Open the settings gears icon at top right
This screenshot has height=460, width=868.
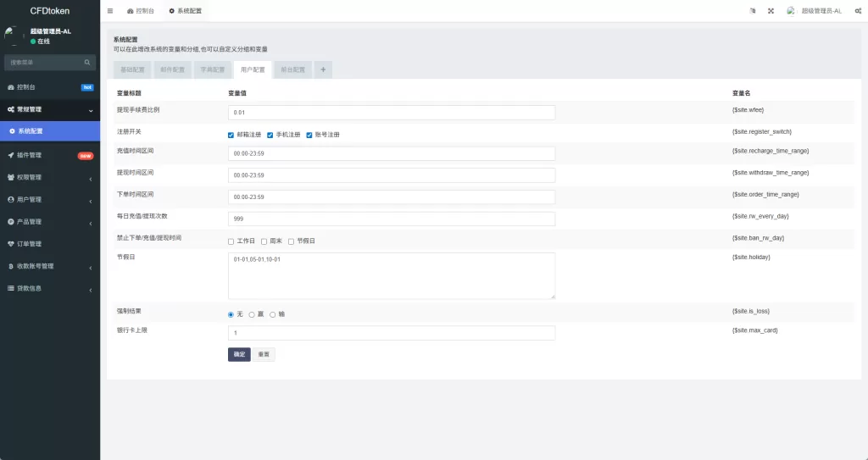[858, 11]
